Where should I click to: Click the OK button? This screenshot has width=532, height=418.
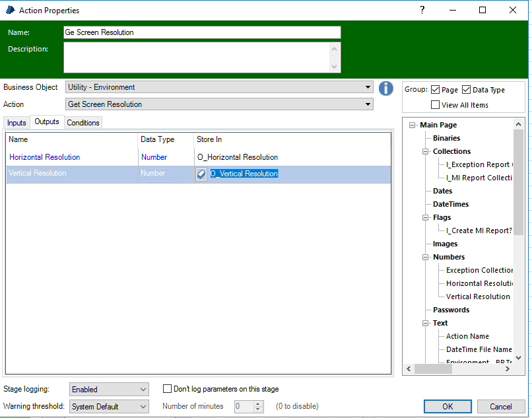point(448,406)
